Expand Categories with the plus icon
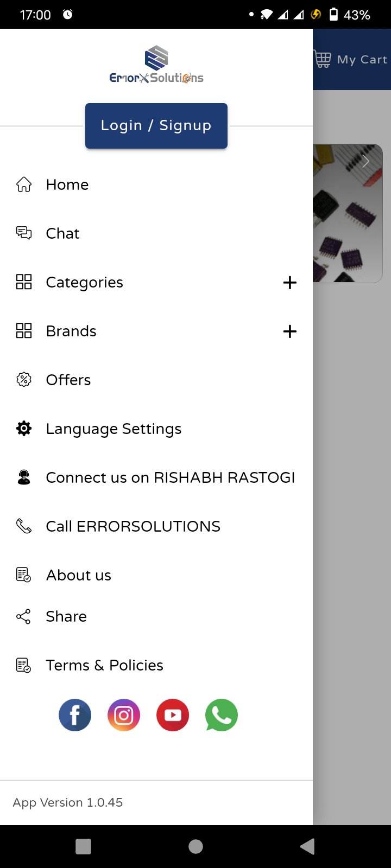 point(290,282)
